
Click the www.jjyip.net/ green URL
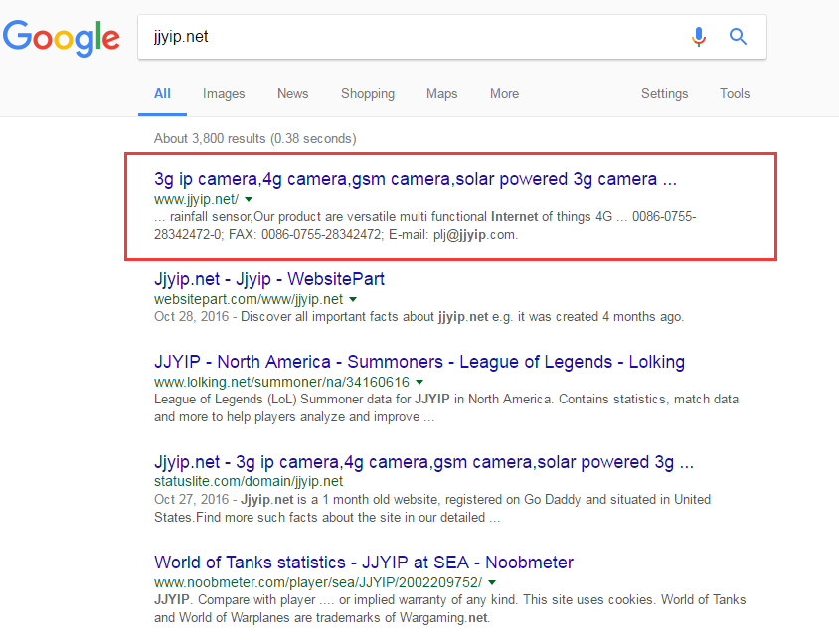tap(197, 199)
